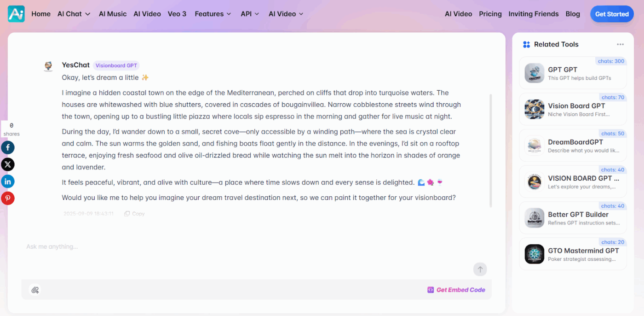
Task: Click the attachment paperclip icon
Action: point(34,290)
